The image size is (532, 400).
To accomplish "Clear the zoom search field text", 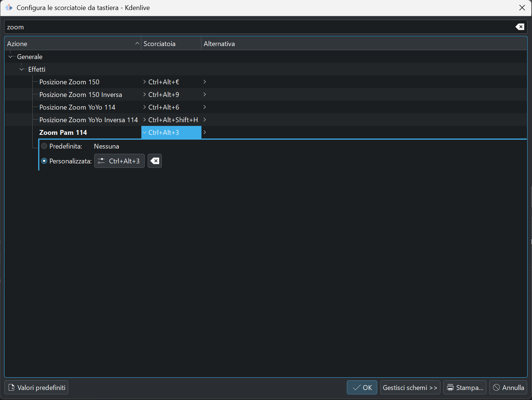I will pos(520,27).
